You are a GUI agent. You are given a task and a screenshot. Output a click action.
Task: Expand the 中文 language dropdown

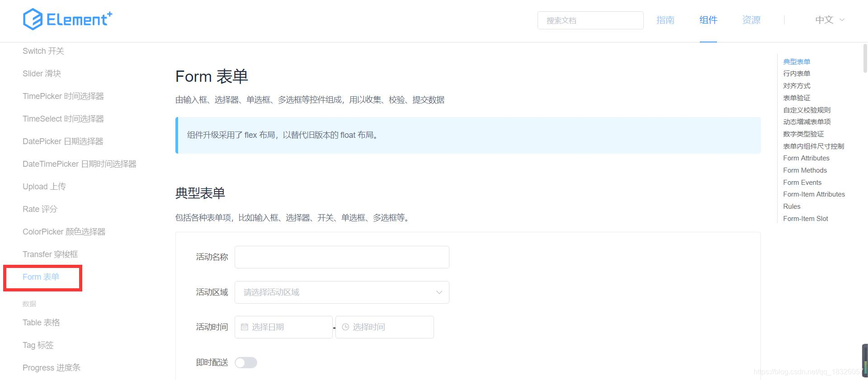(x=830, y=20)
